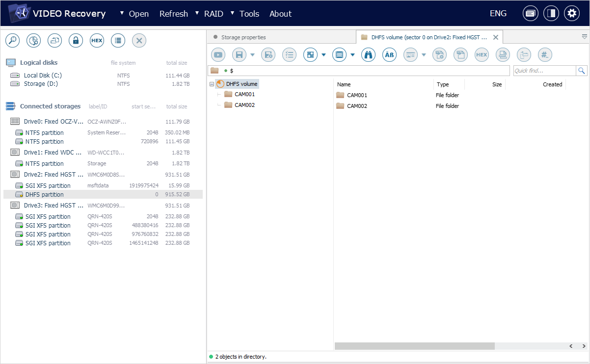Viewport: 590px width, 364px height.
Task: Collapse the DHFS volume tree node
Action: pos(212,84)
